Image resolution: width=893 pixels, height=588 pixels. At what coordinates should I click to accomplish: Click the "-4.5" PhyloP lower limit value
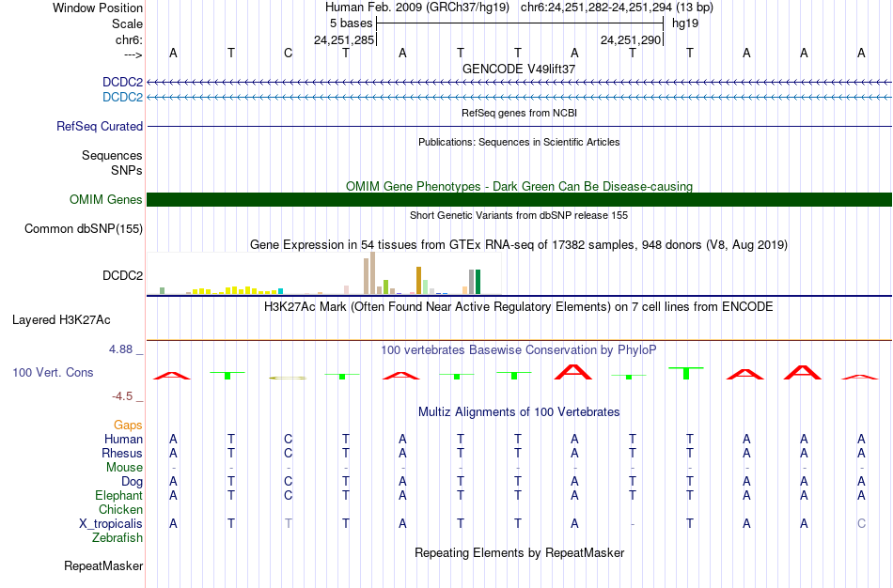[x=122, y=395]
